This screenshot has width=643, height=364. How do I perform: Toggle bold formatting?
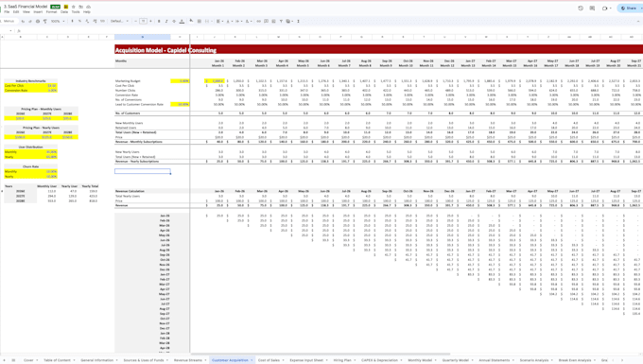[159, 21]
